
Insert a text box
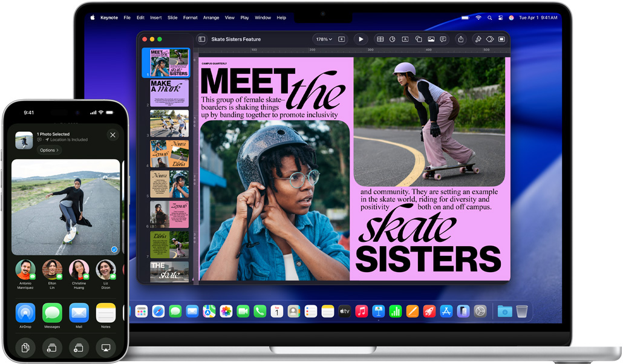click(405, 39)
